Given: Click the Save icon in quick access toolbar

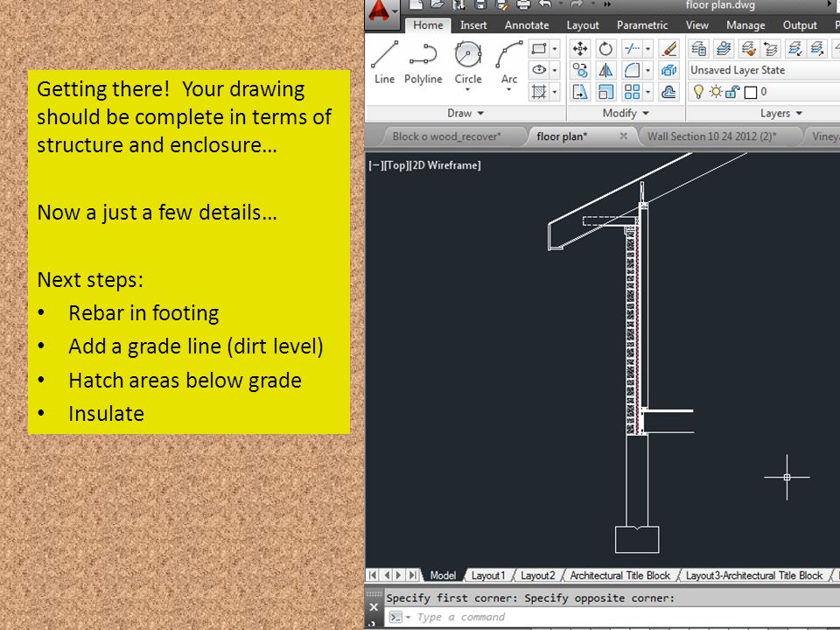Looking at the screenshot, I should 480,5.
